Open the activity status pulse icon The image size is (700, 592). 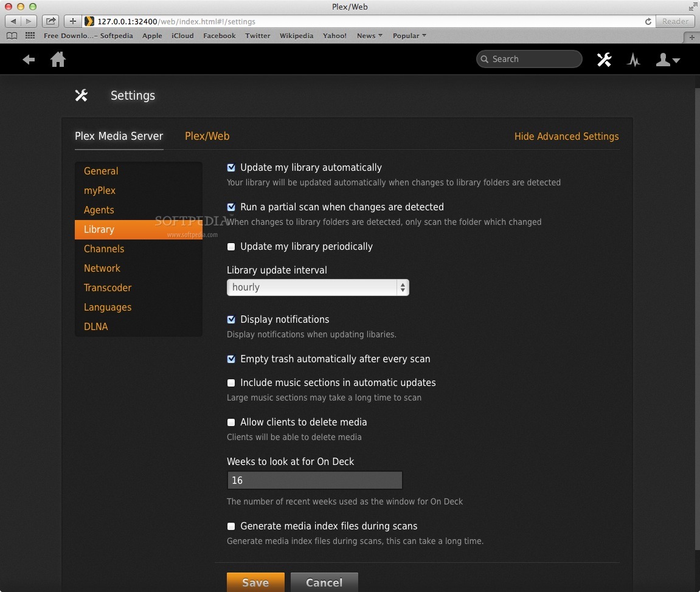click(634, 60)
